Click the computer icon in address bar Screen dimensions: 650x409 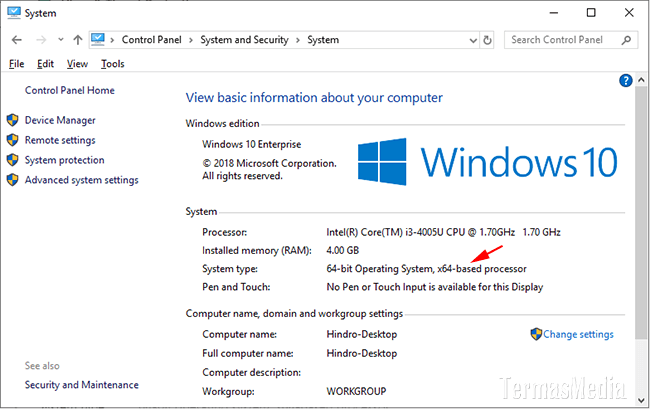(x=98, y=39)
